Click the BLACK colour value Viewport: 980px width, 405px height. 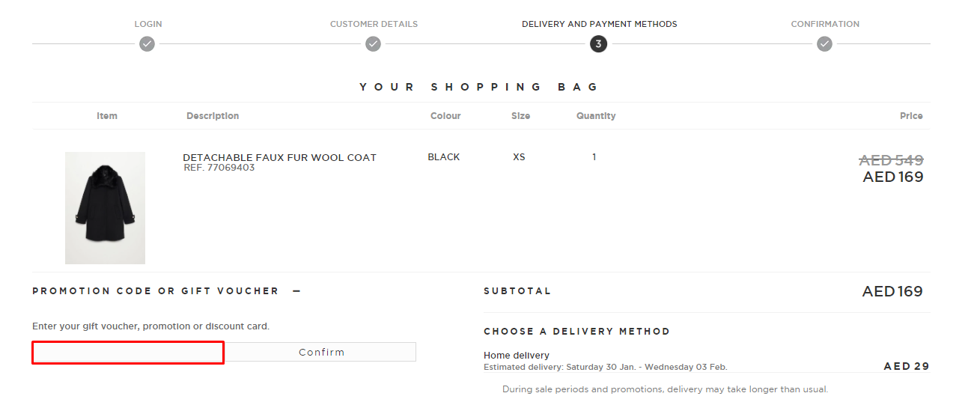point(444,157)
